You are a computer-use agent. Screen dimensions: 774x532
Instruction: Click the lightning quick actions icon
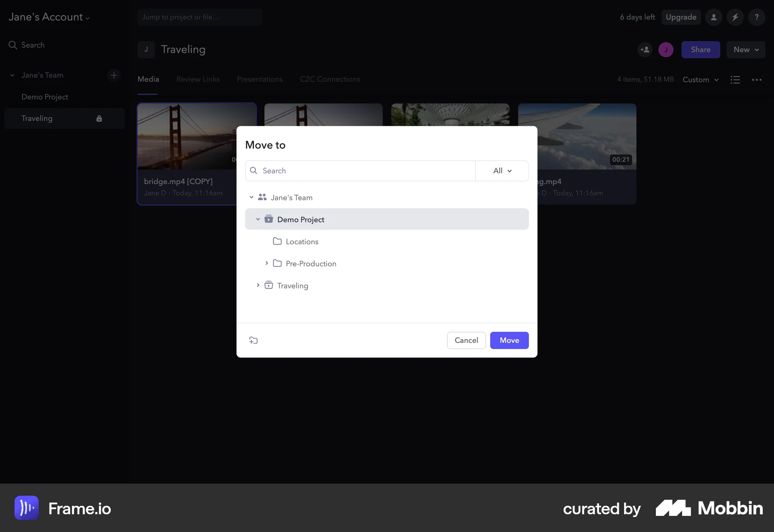(x=735, y=17)
